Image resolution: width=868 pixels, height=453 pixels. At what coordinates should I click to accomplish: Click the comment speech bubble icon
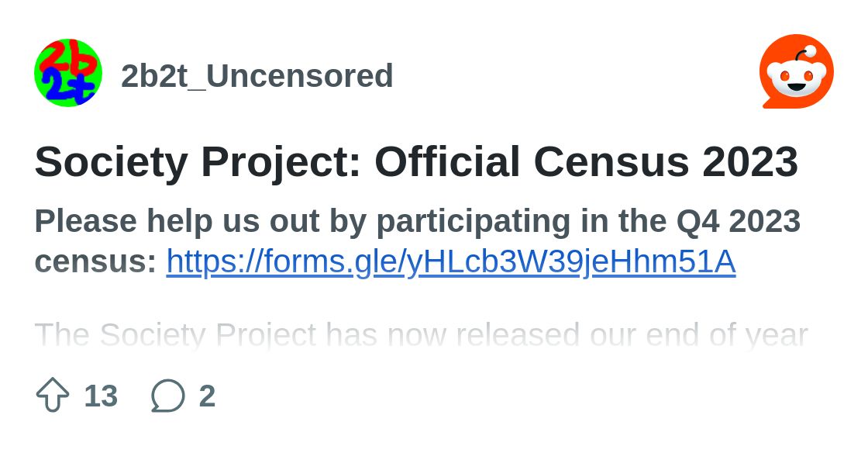click(x=167, y=396)
